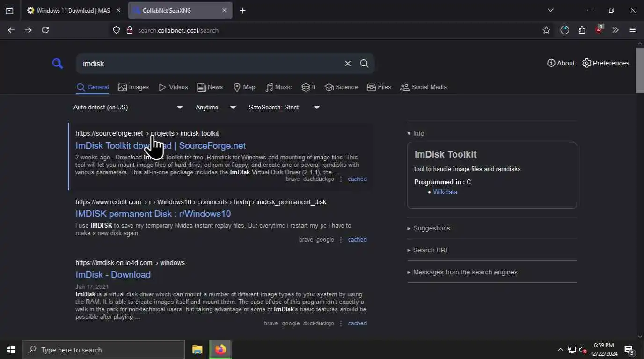Bookmark this page with the star icon

[x=546, y=30]
